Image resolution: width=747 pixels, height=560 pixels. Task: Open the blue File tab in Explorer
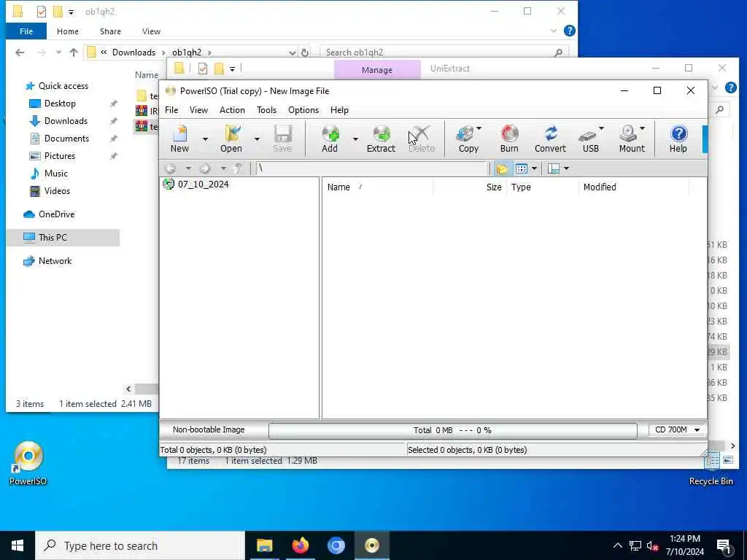[x=26, y=31]
